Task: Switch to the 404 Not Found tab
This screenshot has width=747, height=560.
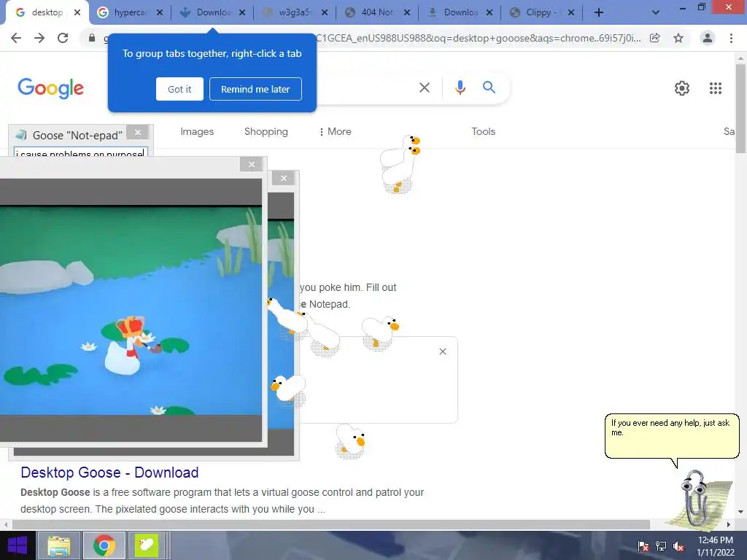Action: click(x=377, y=12)
